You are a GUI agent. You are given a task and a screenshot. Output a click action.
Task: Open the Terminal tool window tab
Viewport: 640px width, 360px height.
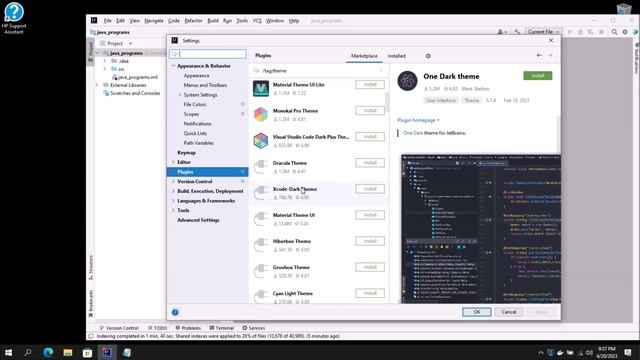222,328
